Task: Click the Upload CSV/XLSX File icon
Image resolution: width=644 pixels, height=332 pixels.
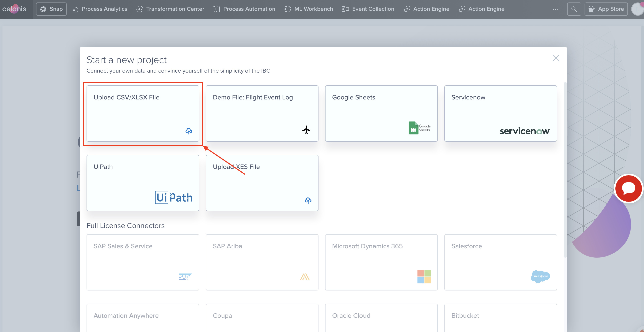Action: point(189,131)
